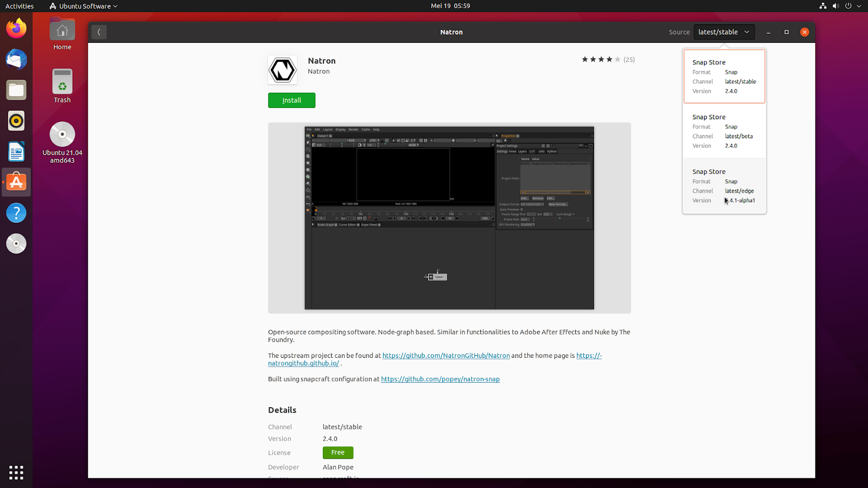Open the popey/natron-snap GitHub link
Image resolution: width=868 pixels, height=488 pixels.
point(440,379)
